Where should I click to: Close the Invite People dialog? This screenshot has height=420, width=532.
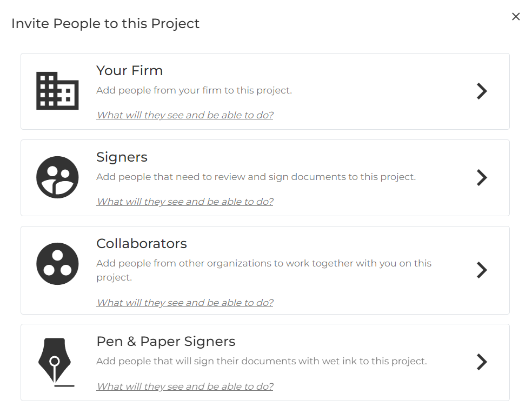pos(516,16)
